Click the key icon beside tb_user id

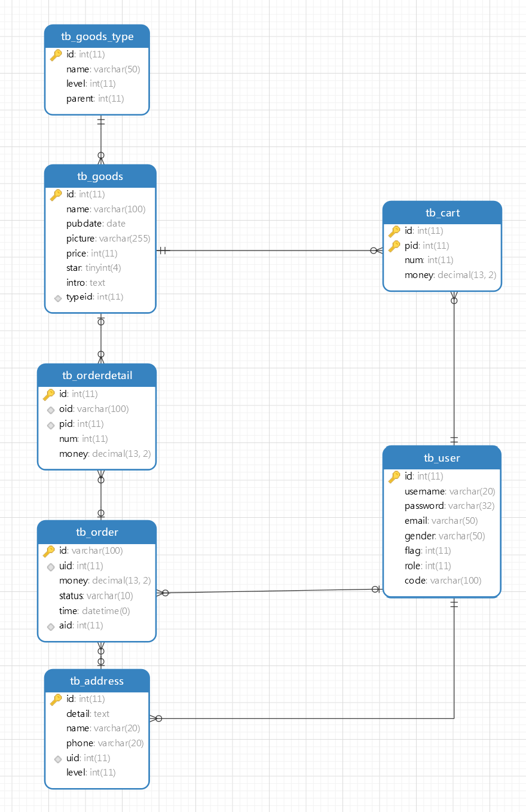[394, 477]
